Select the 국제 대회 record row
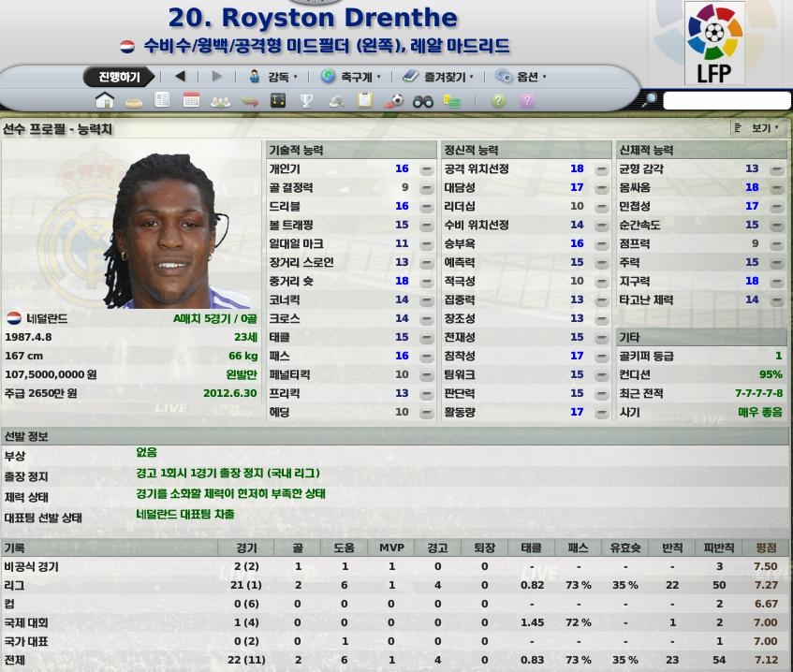The width and height of the screenshot is (793, 672). click(394, 622)
